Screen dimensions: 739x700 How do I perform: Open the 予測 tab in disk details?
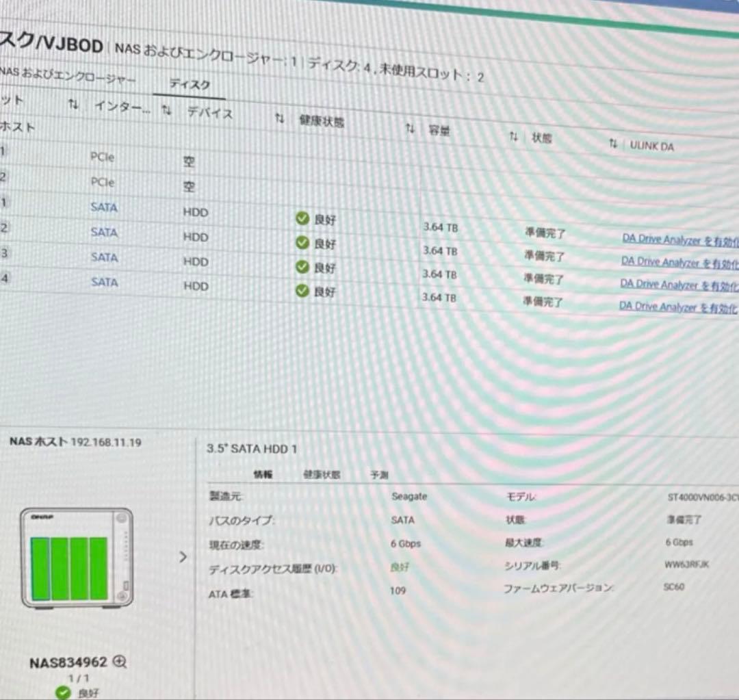[379, 475]
